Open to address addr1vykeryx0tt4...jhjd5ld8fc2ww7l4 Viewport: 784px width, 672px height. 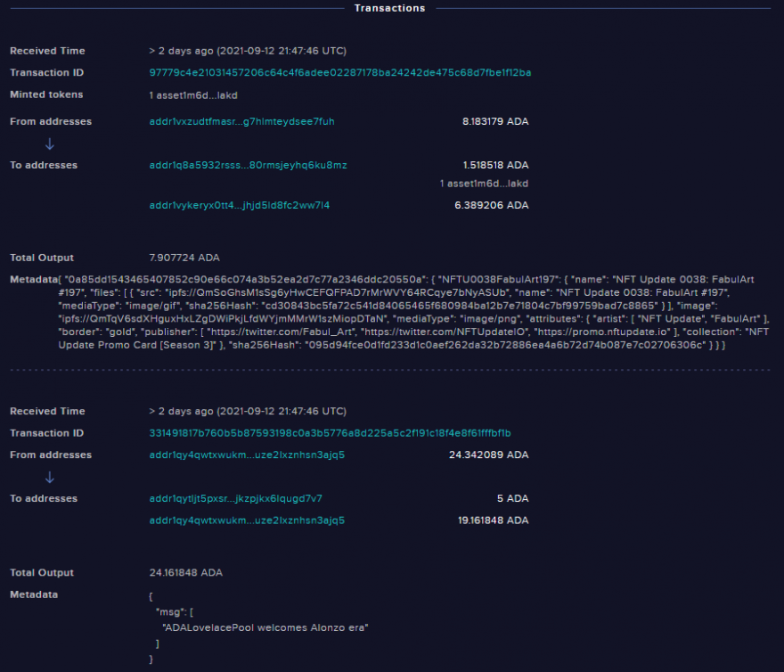(240, 205)
